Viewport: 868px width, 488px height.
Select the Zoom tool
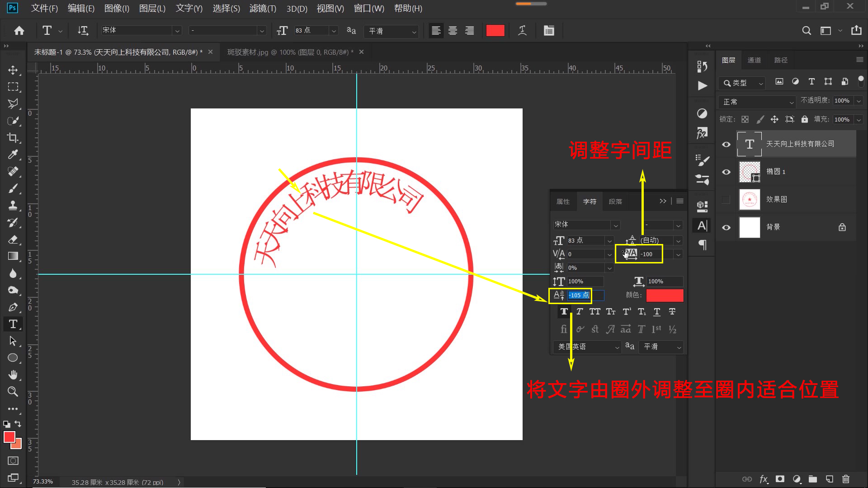pyautogui.click(x=13, y=392)
